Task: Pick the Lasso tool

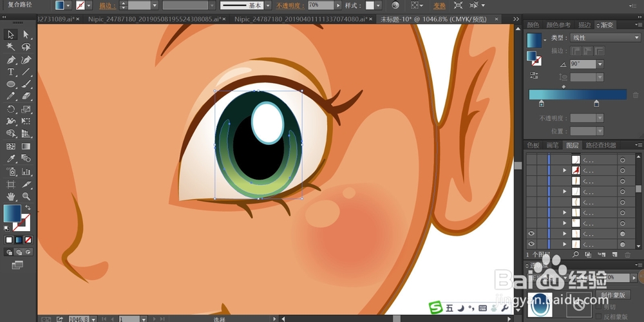Action: (26, 47)
